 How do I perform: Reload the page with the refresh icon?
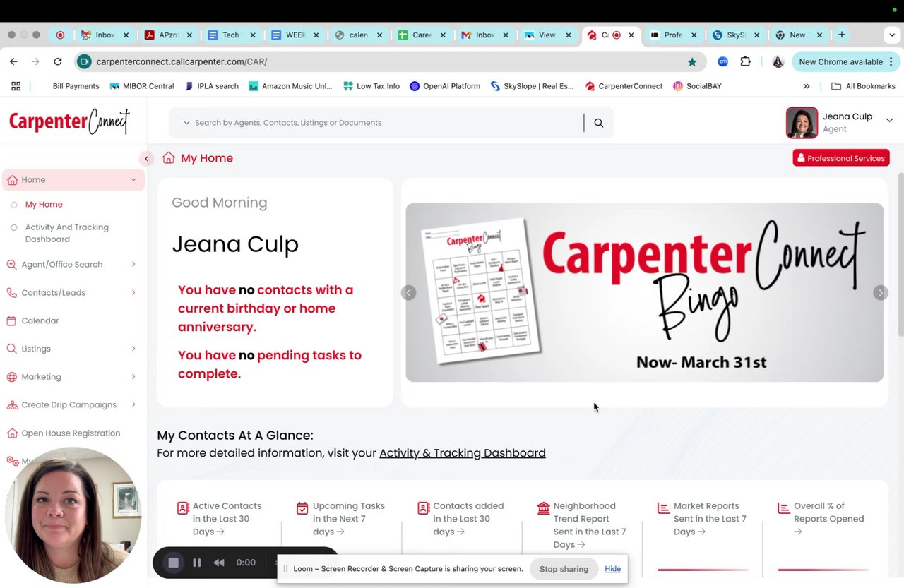coord(58,62)
